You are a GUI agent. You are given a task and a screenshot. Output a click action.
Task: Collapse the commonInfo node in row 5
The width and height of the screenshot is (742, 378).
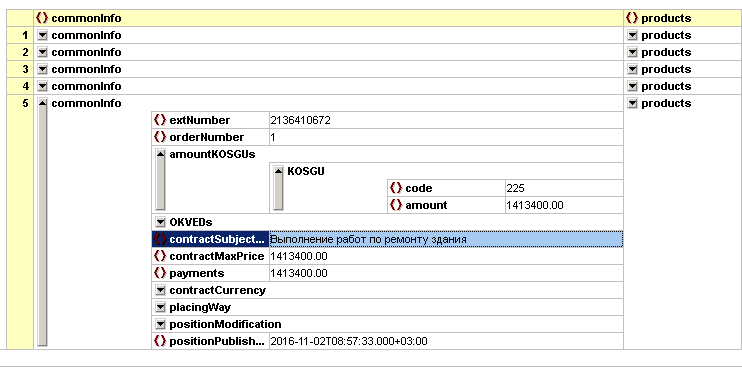coord(43,103)
